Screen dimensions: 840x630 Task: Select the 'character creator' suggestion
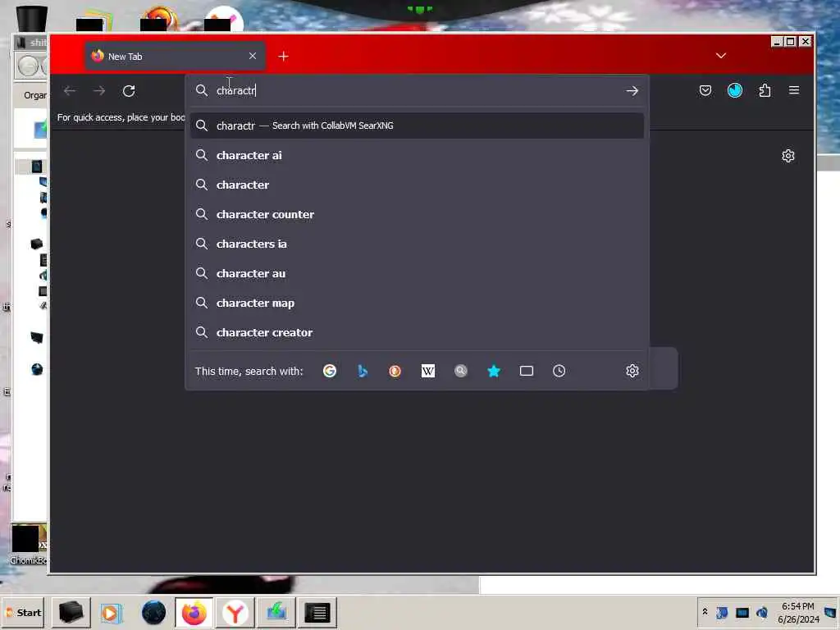pyautogui.click(x=417, y=332)
